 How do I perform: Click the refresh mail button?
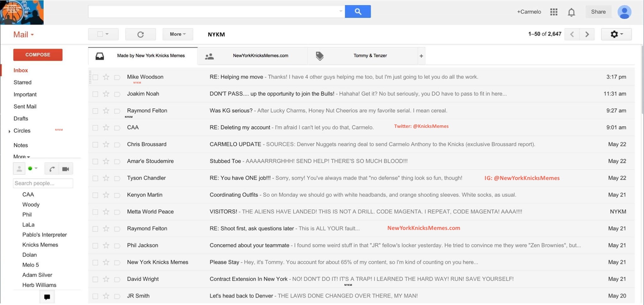point(141,34)
